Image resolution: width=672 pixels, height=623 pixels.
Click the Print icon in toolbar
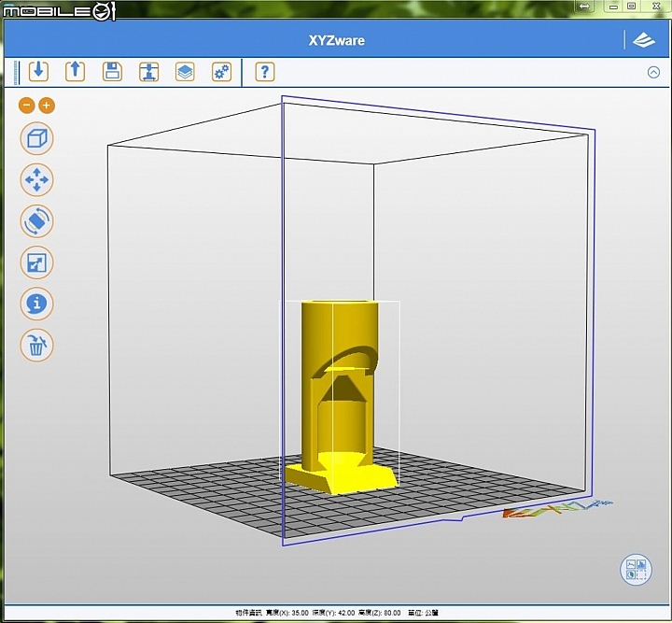click(x=148, y=72)
